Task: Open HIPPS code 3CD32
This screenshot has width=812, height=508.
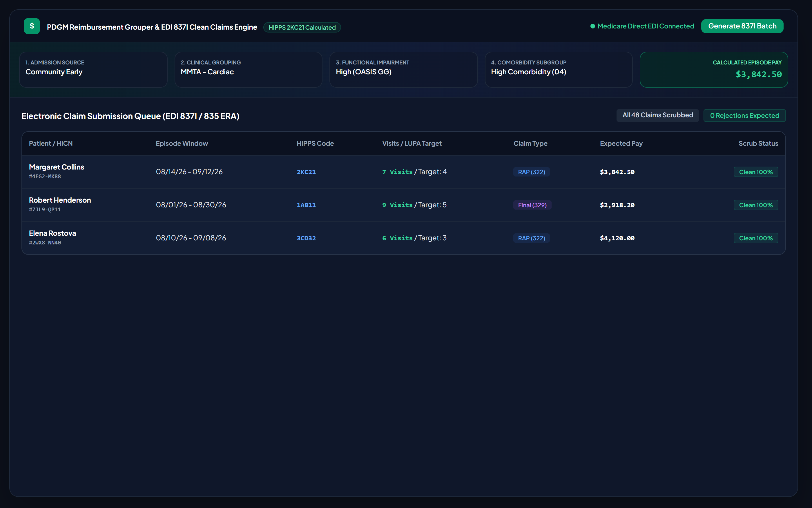Action: pyautogui.click(x=306, y=238)
